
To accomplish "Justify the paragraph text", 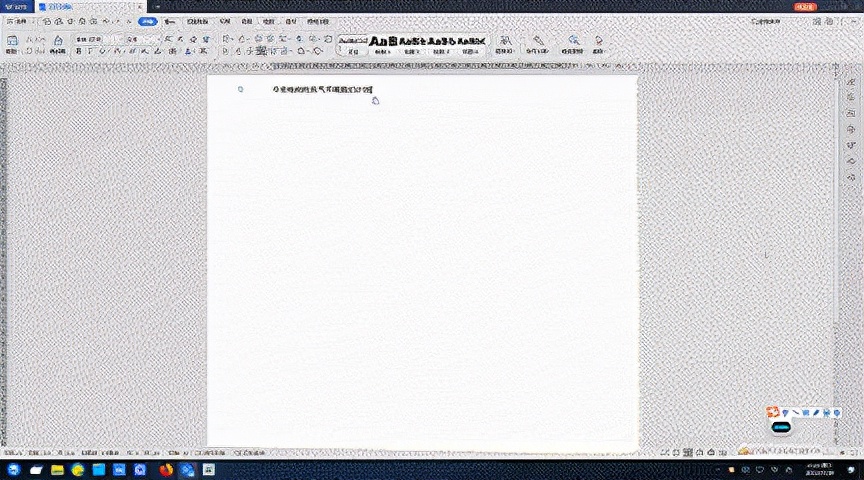I will pos(261,51).
